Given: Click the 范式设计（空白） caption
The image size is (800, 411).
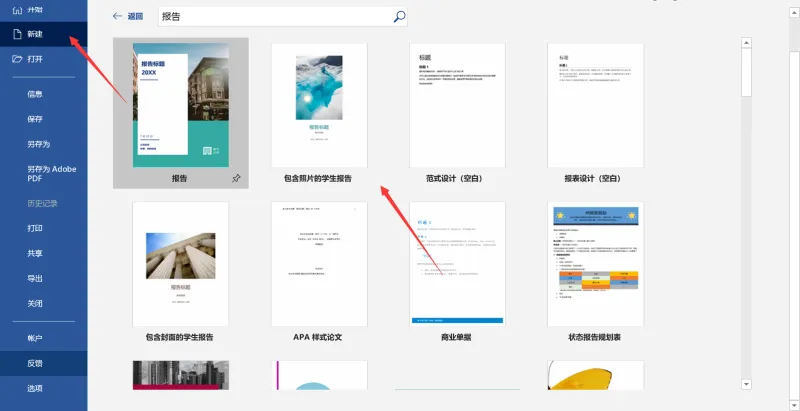Looking at the screenshot, I should point(454,178).
